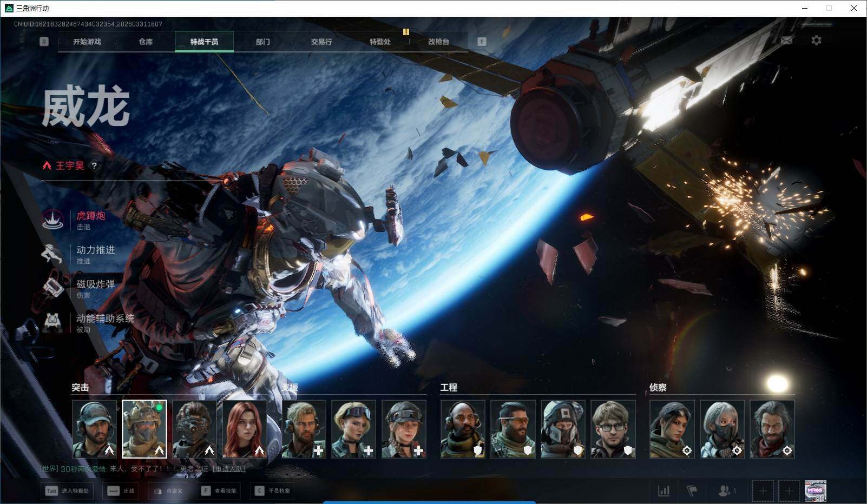Click the 出战 deploy button
Viewport: 867px width, 504px height.
[x=121, y=491]
